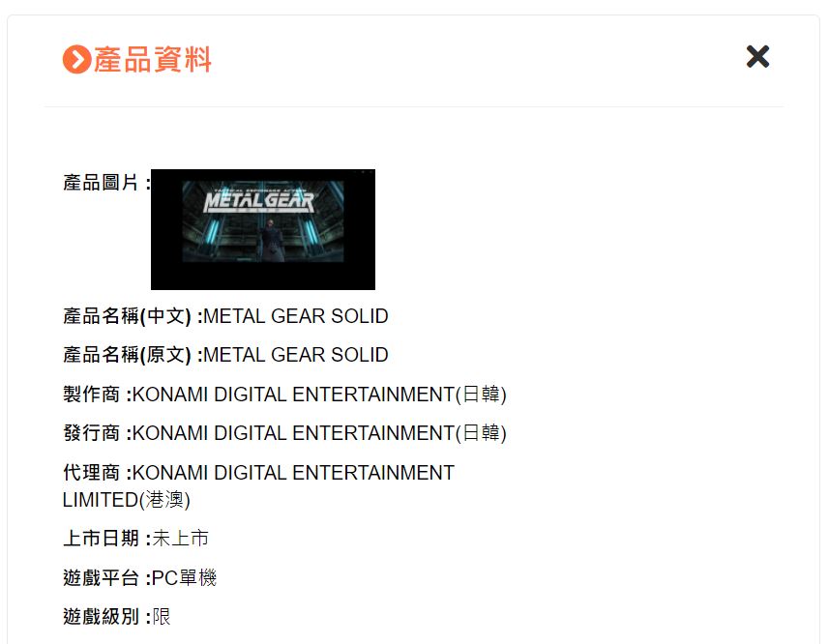Click the 限 game rating value
This screenshot has width=829, height=644.
[162, 617]
